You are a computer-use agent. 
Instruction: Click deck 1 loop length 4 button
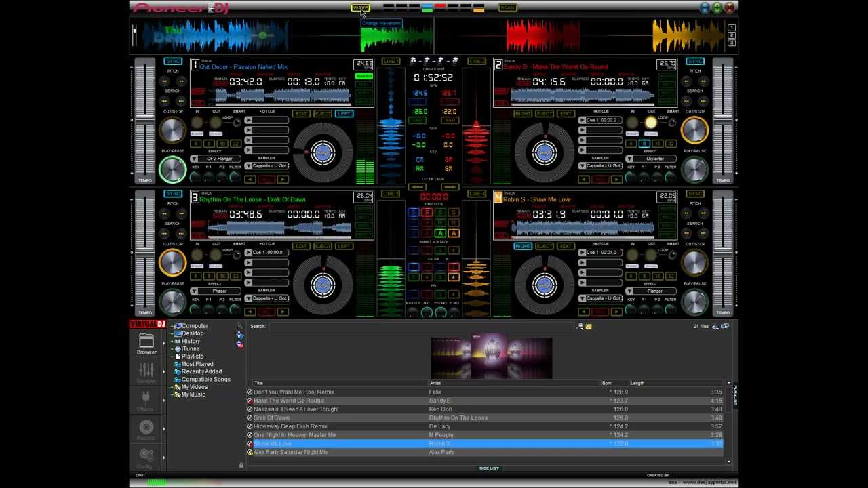(x=196, y=144)
